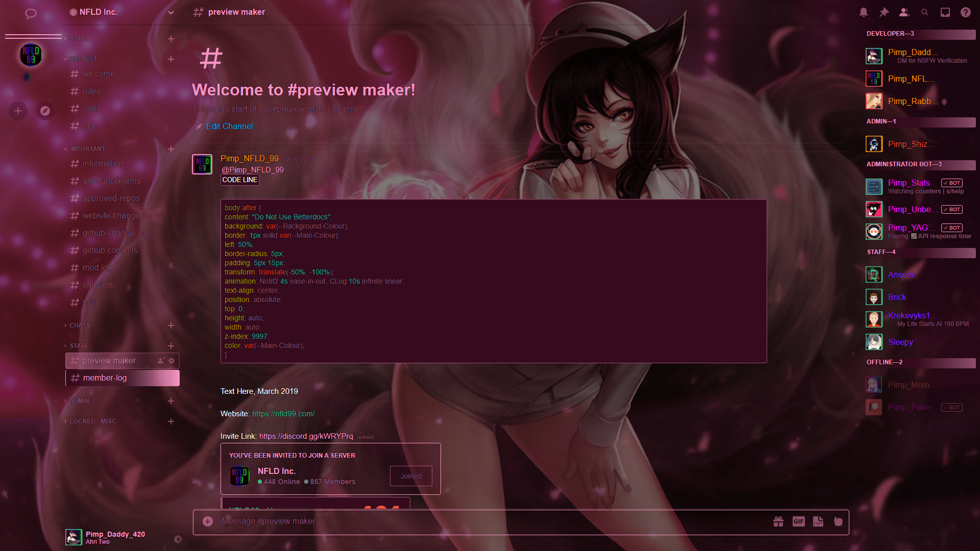
Task: Focus the Message #preview maker input
Action: point(459,521)
